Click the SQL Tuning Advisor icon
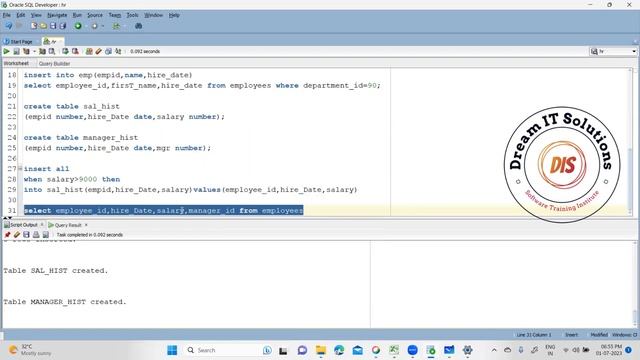 tap(52, 51)
